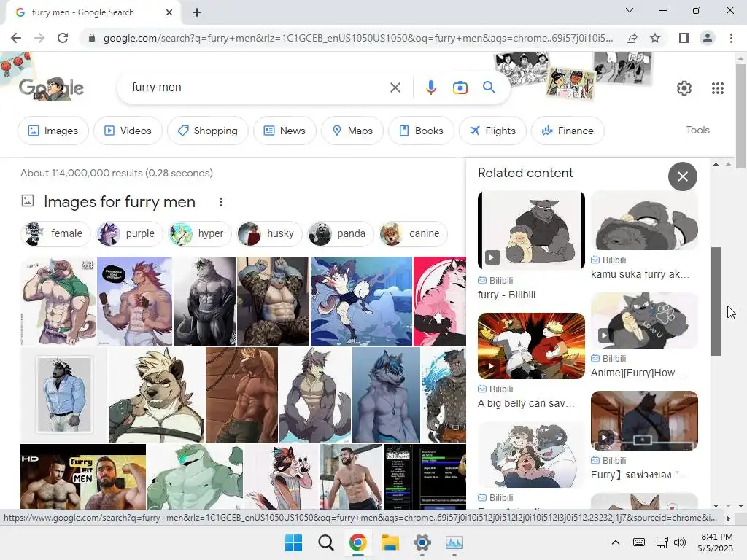Open the pink wolf image result
The height and width of the screenshot is (560, 747).
tap(440, 301)
